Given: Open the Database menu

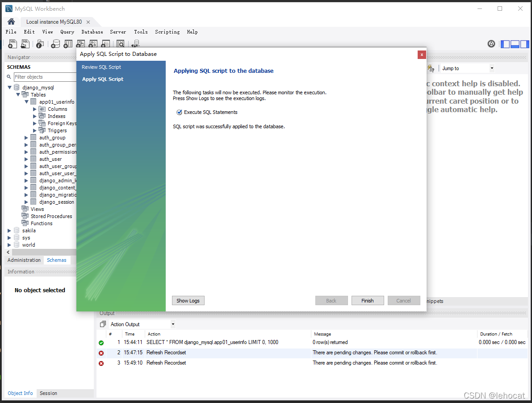Looking at the screenshot, I should pos(92,32).
